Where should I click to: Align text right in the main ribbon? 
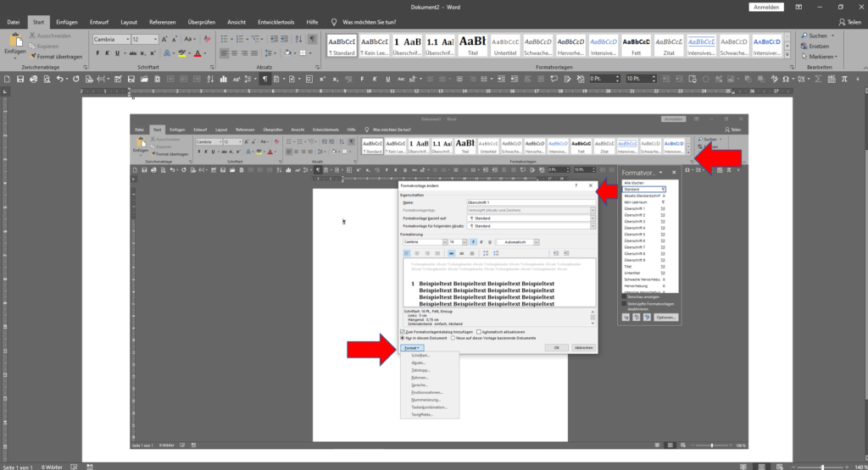pos(244,53)
